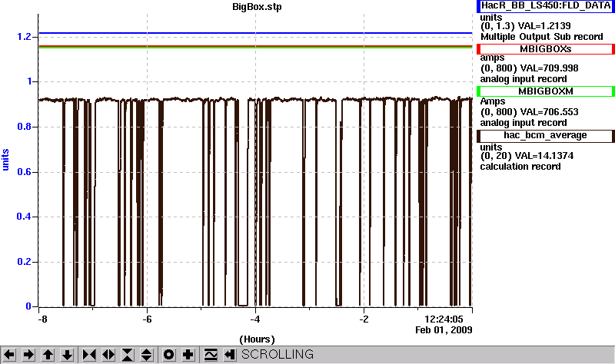
Task: Click the waveform graph-mode icon
Action: click(211, 355)
